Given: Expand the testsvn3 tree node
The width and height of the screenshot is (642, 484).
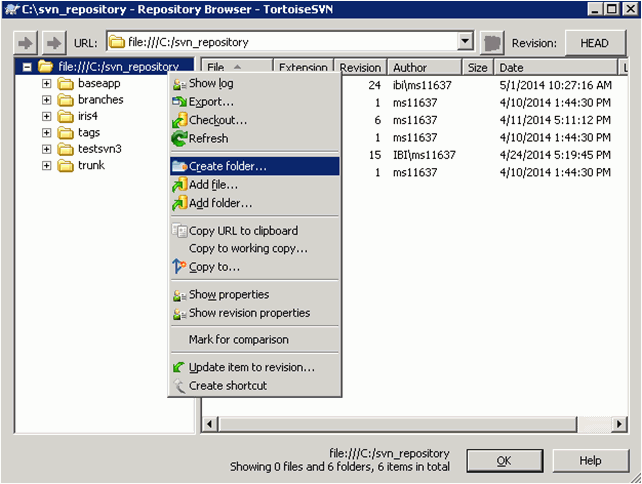Looking at the screenshot, I should pos(47,149).
